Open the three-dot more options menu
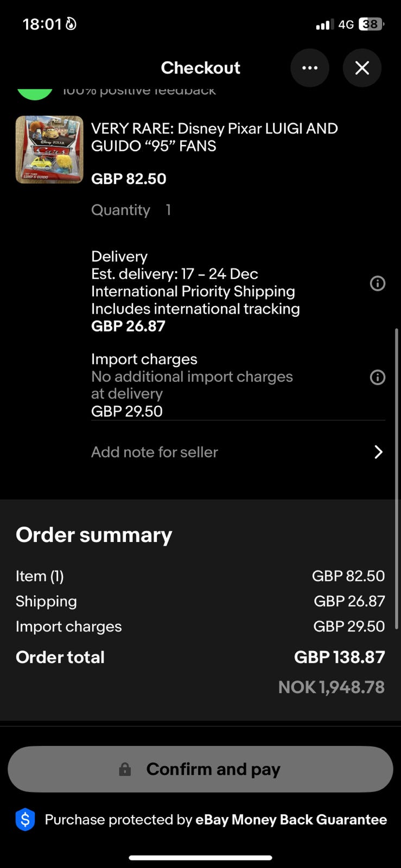Image resolution: width=401 pixels, height=868 pixels. 310,68
